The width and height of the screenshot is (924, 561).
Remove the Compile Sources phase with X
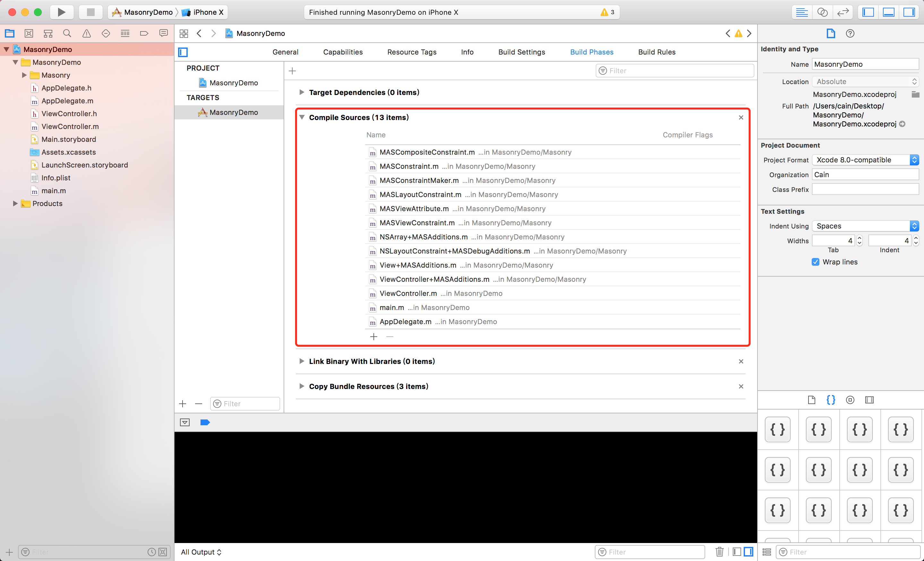point(741,117)
